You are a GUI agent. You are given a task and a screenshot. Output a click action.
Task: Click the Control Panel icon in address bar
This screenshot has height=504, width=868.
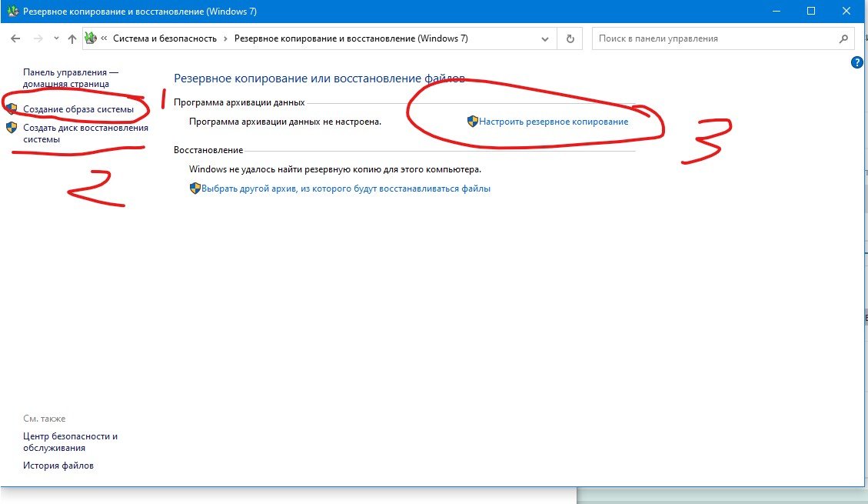pos(90,38)
